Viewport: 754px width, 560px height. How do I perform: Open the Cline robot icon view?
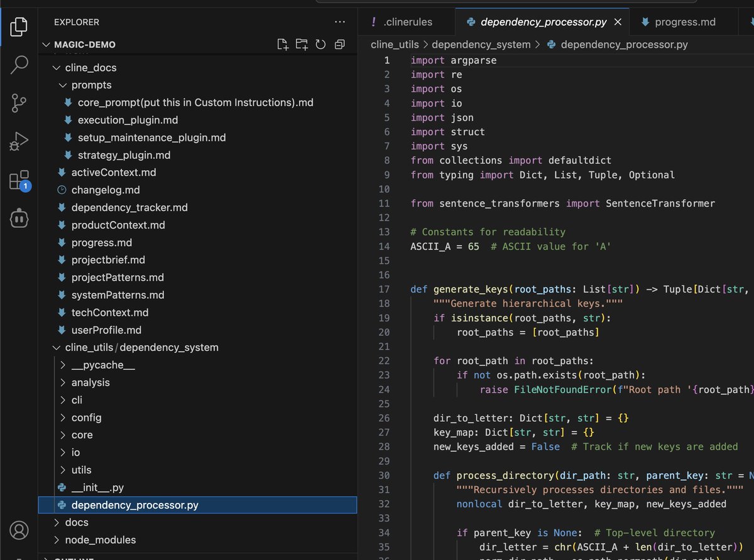coord(19,218)
